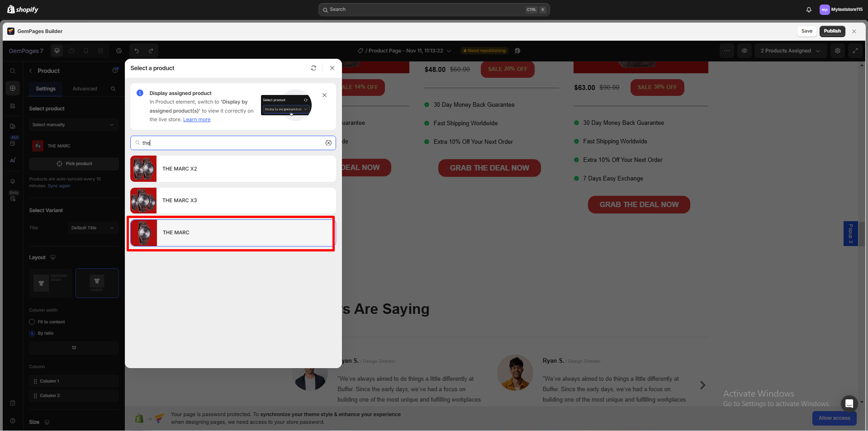The height and width of the screenshot is (431, 868).
Task: Open Mytеststore115 account menu
Action: [841, 9]
